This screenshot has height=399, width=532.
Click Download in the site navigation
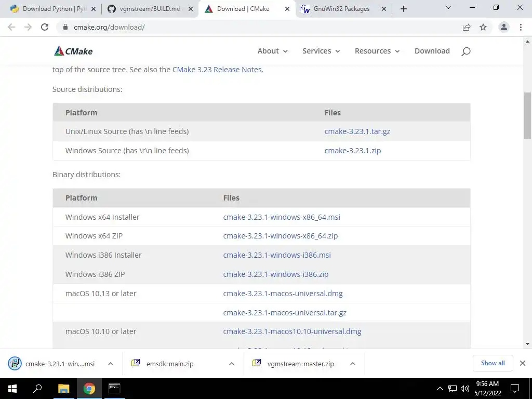pyautogui.click(x=432, y=51)
